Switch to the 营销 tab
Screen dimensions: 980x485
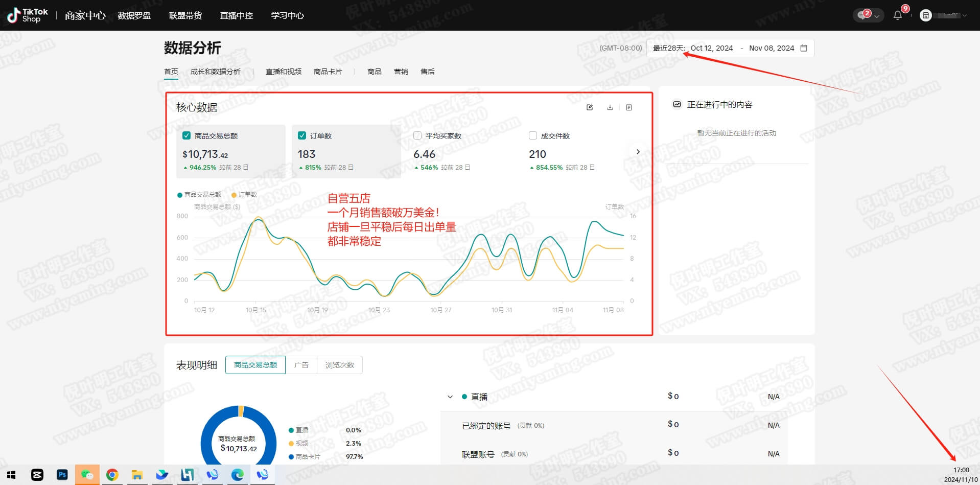(401, 72)
